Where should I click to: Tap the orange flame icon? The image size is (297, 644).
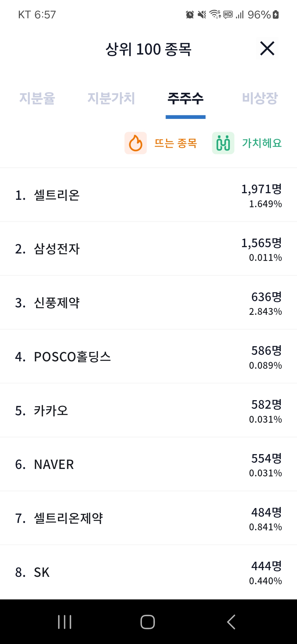pyautogui.click(x=136, y=143)
